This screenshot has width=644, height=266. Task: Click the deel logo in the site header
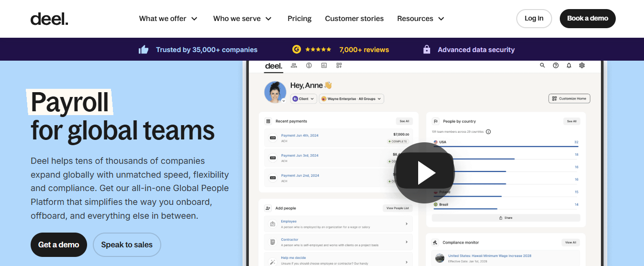pos(49,19)
